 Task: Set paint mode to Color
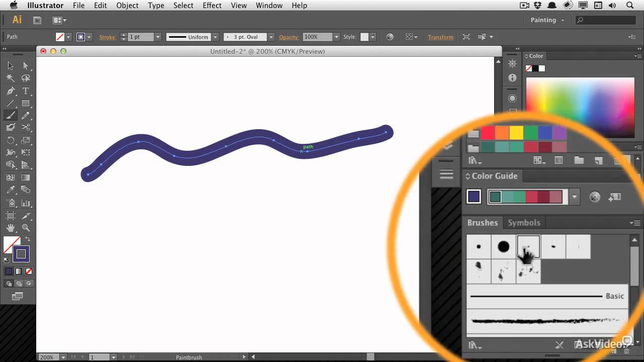[9, 271]
